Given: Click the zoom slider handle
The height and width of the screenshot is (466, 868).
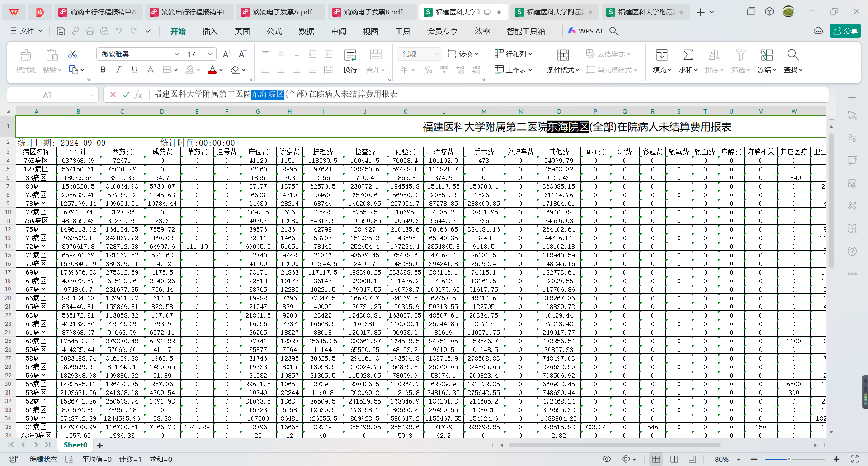Looking at the screenshot, I should pyautogui.click(x=789, y=459).
